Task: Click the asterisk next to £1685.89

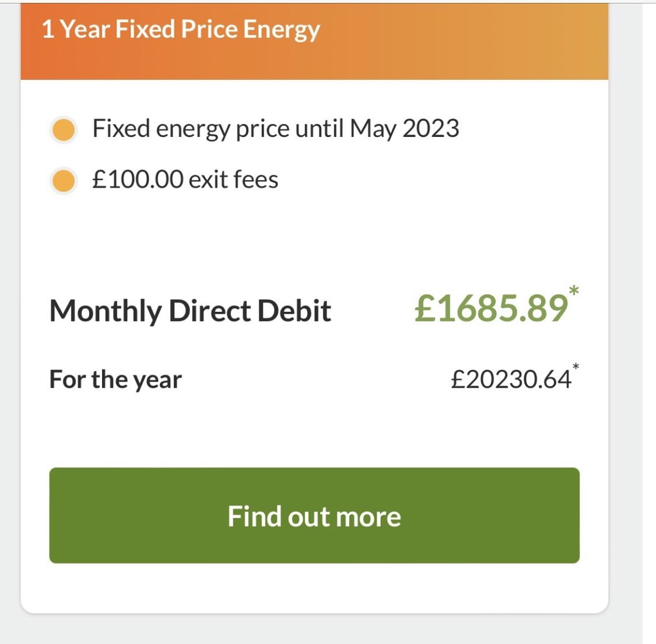Action: (574, 290)
